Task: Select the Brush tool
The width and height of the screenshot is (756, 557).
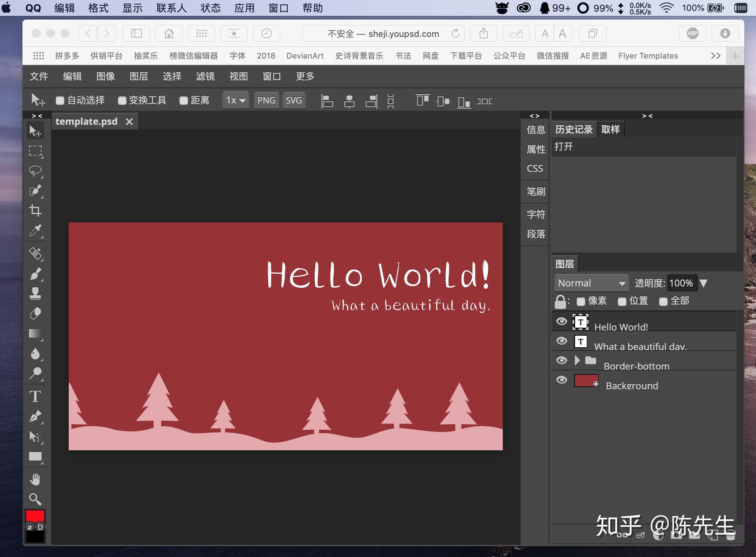Action: coord(35,274)
